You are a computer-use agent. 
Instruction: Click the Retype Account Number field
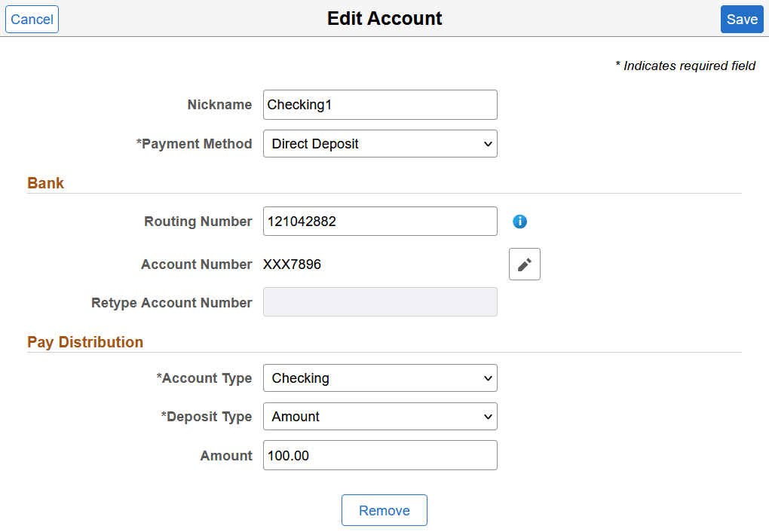pos(380,302)
